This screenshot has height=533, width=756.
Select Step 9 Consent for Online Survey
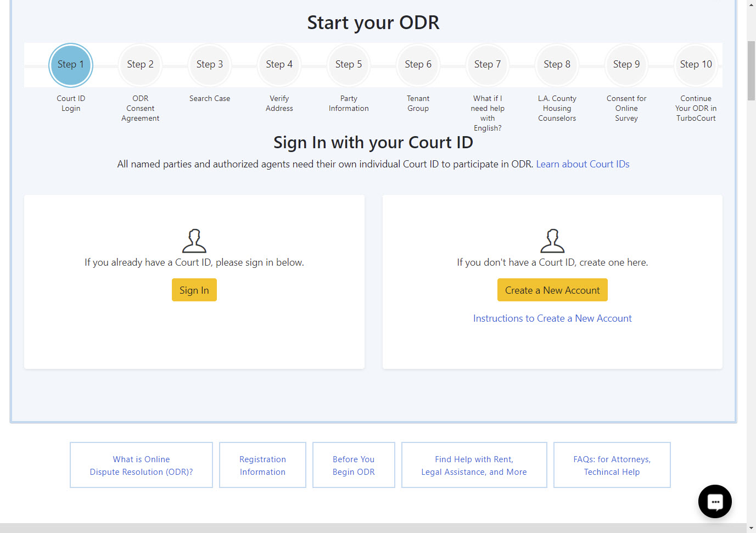[x=626, y=65]
